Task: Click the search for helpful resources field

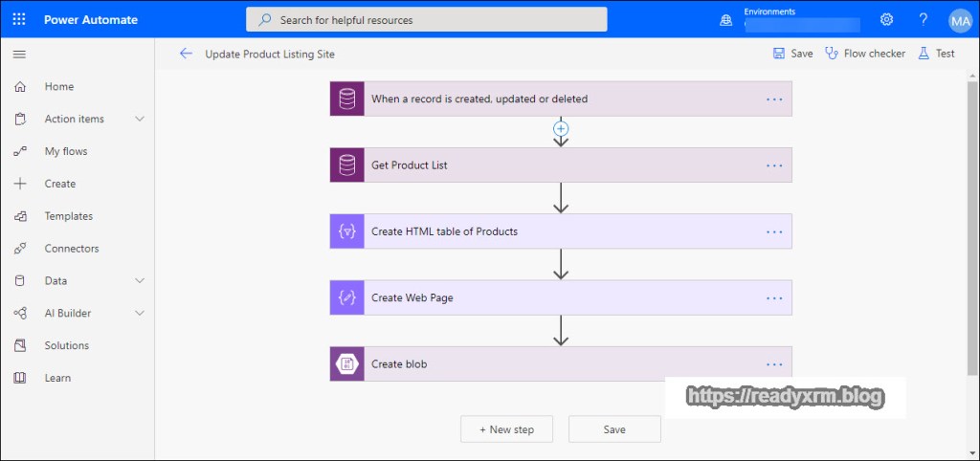Action: pyautogui.click(x=427, y=19)
